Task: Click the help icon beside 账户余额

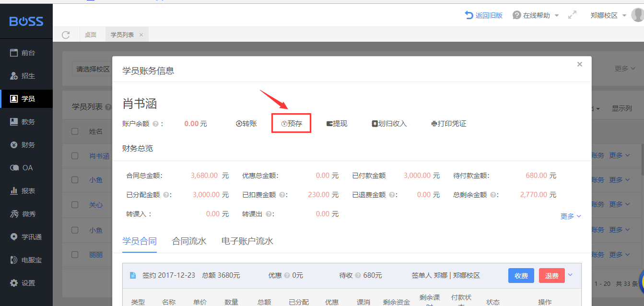Action: pos(155,124)
